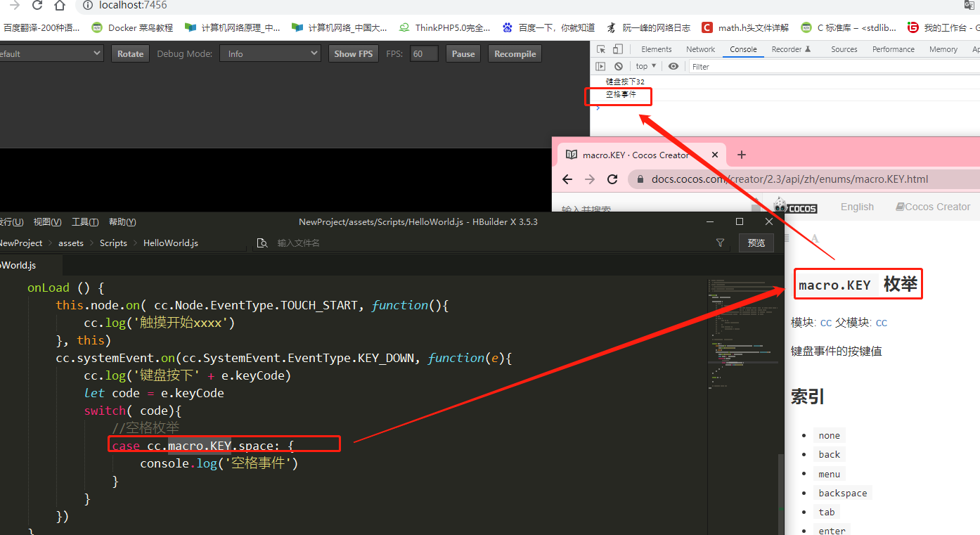Viewport: 980px width, 535px height.
Task: Open the 视图(V) menu in HBuilder X
Action: coord(47,222)
